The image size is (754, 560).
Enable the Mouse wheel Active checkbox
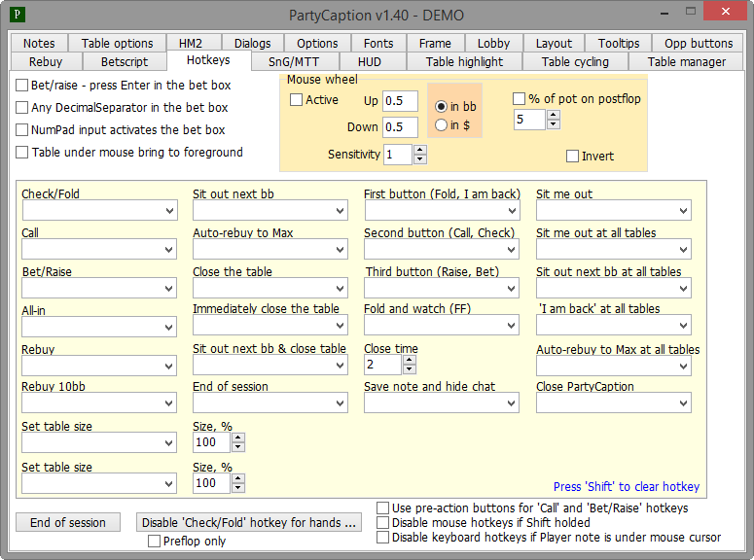click(x=296, y=100)
